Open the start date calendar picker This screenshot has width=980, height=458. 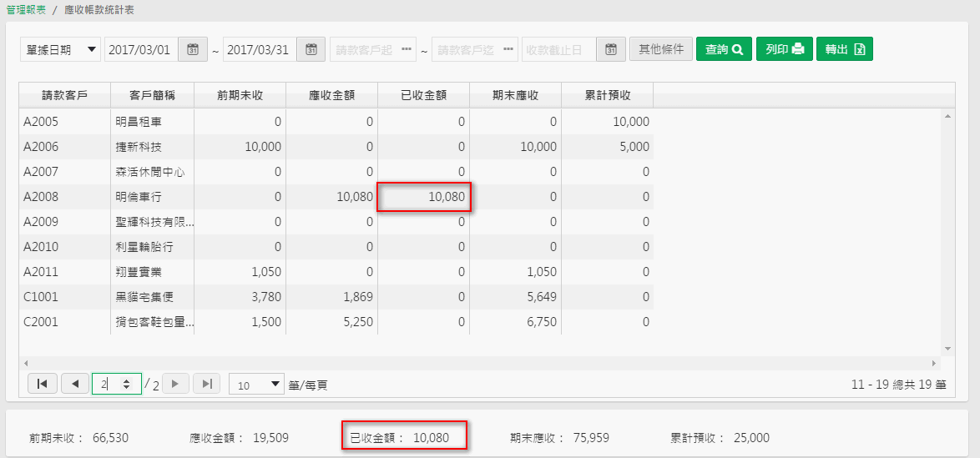(193, 50)
